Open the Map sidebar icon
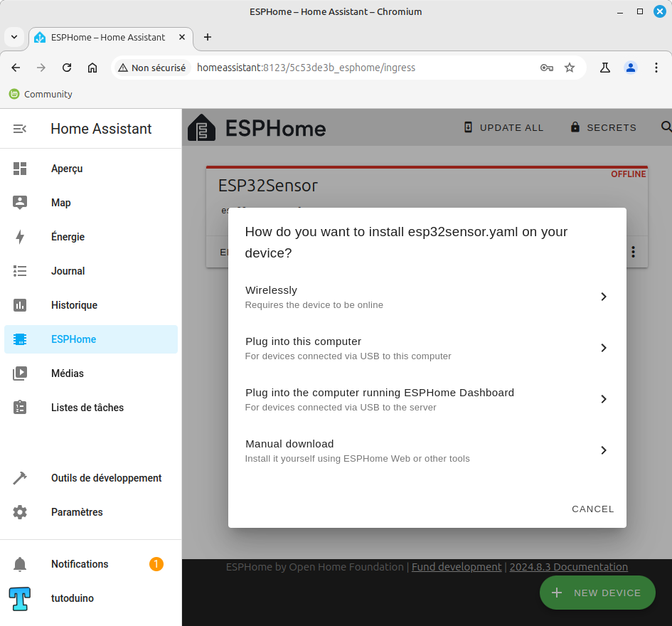Screen dimensions: 672x626 tap(20, 202)
